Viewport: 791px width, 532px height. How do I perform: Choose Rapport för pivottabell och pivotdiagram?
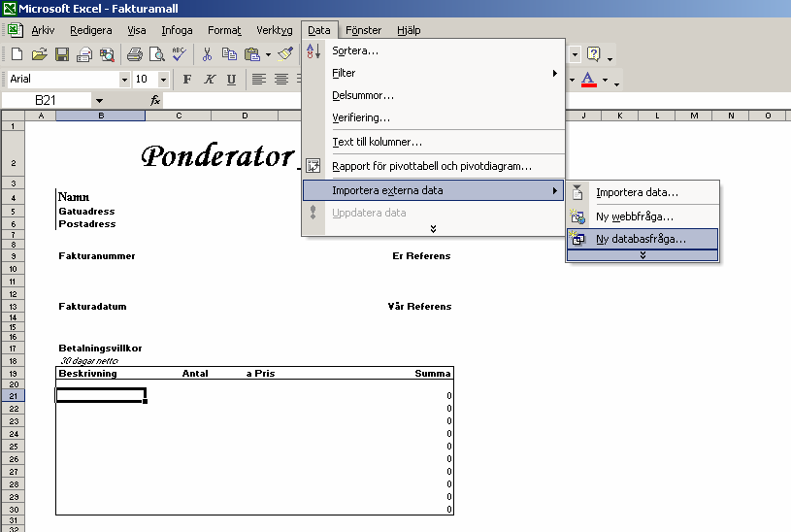pyautogui.click(x=433, y=166)
